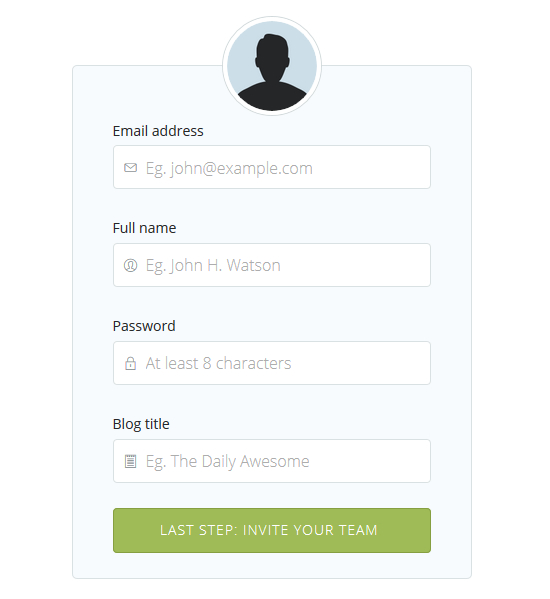Click The Daily Awesome placeholder text
The width and height of the screenshot is (550, 599).
coord(240,461)
